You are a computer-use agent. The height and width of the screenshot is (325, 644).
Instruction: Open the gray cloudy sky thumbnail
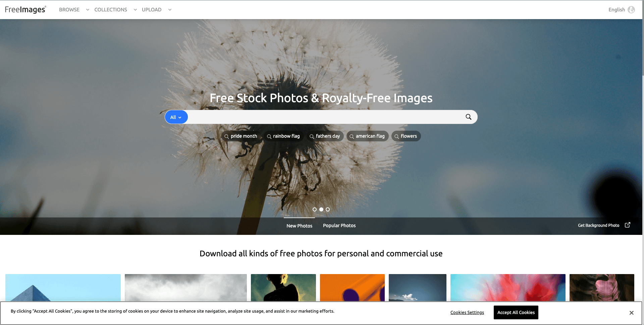tap(186, 287)
